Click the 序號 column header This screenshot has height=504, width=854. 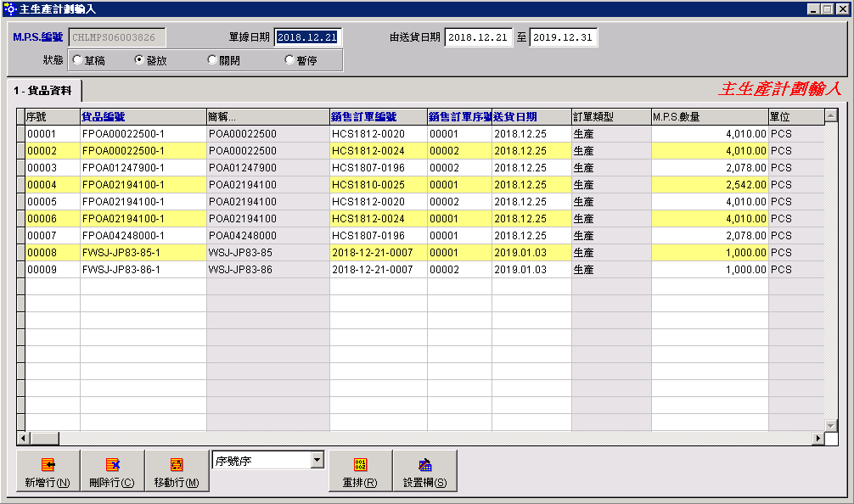[x=53, y=116]
